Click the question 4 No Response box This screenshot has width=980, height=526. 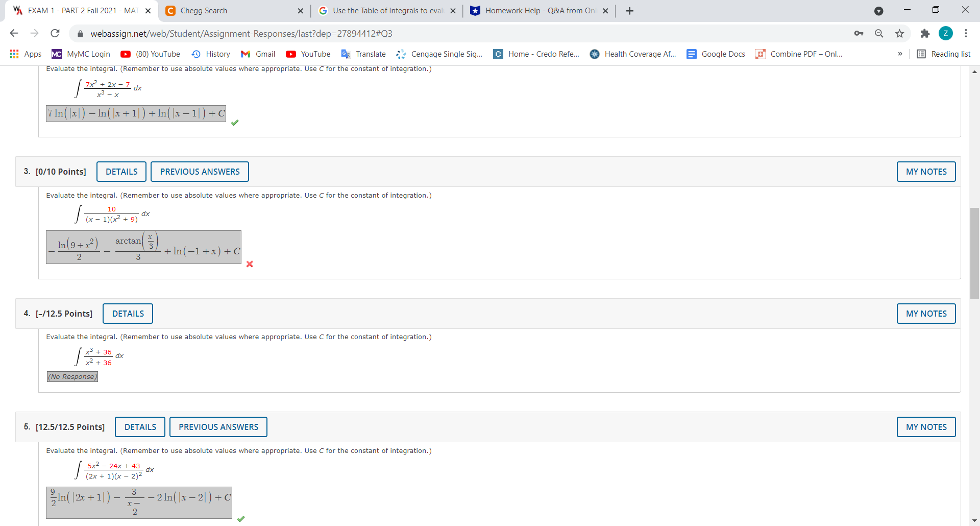[72, 376]
